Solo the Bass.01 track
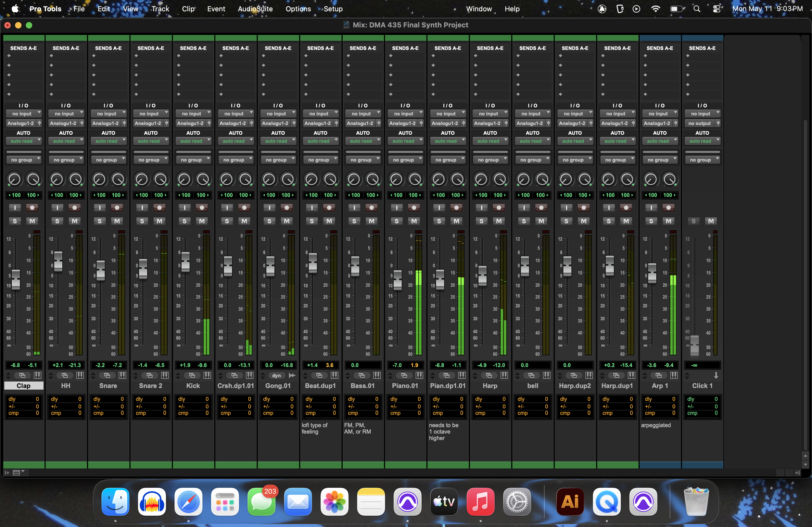The image size is (812, 527). click(354, 221)
